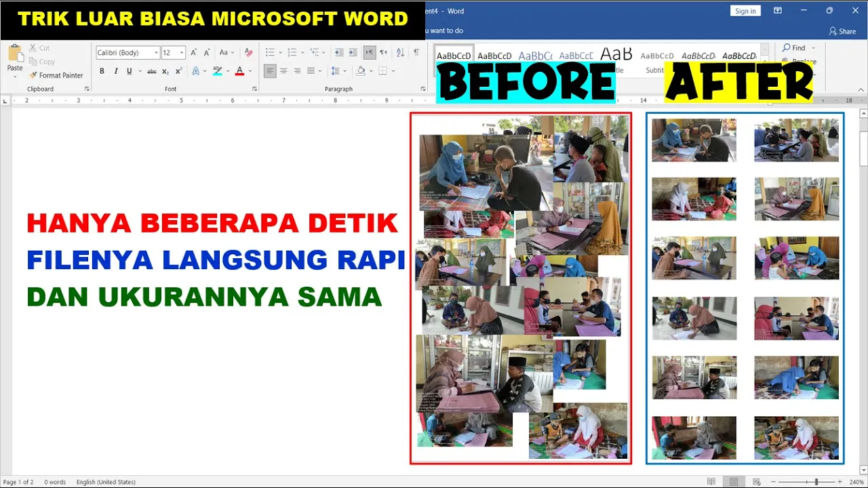Screen dimensions: 868x488
Task: Increase font size with Grow Font
Action: click(194, 52)
